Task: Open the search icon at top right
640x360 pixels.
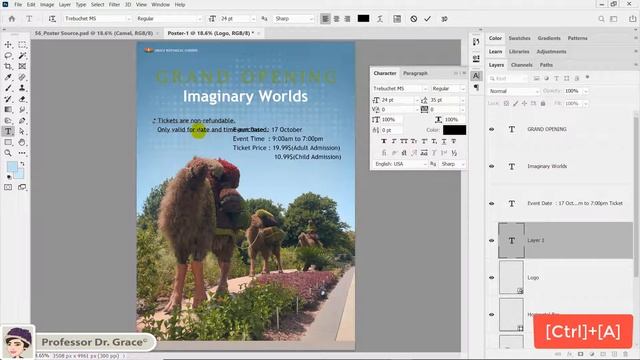Action: 601,19
